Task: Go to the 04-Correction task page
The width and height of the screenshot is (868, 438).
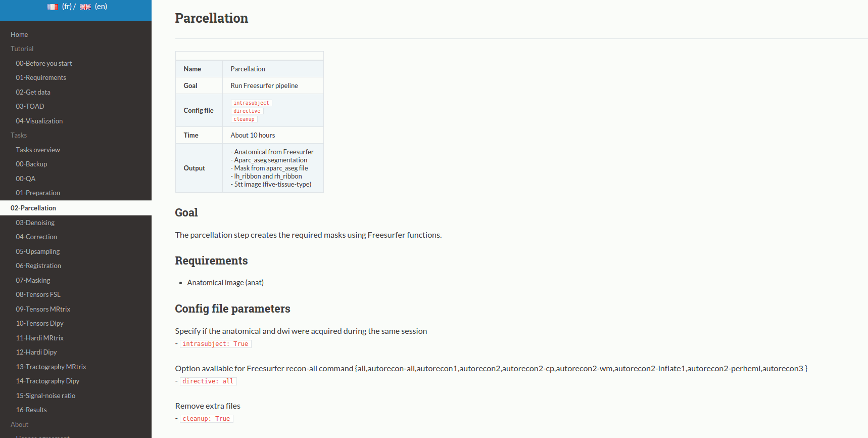Action: click(36, 237)
